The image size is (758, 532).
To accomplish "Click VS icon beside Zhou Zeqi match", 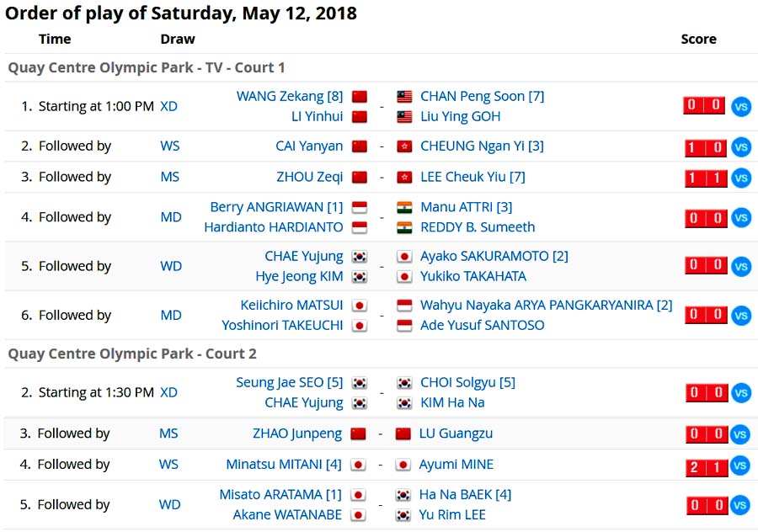I will pos(740,178).
